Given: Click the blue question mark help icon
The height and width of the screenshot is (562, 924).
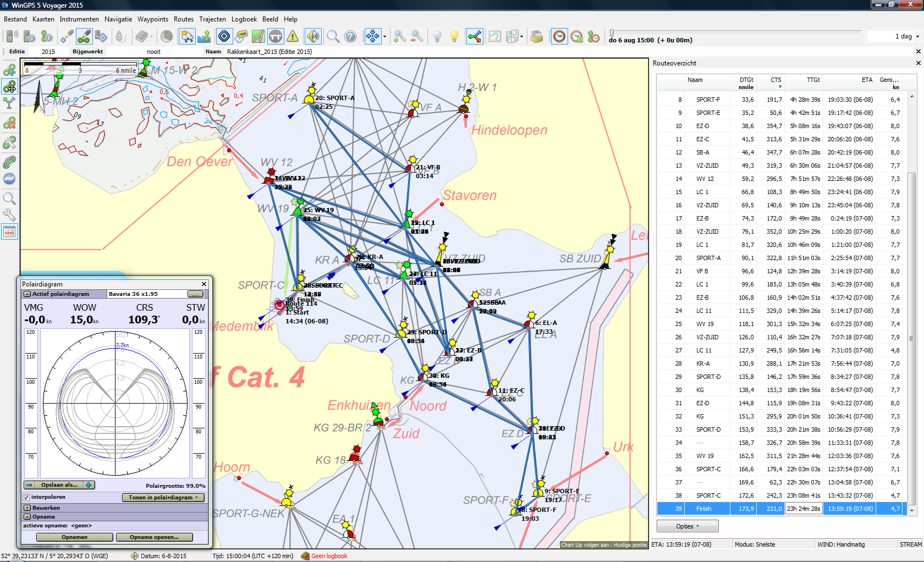Looking at the screenshot, I should pyautogui.click(x=350, y=37).
